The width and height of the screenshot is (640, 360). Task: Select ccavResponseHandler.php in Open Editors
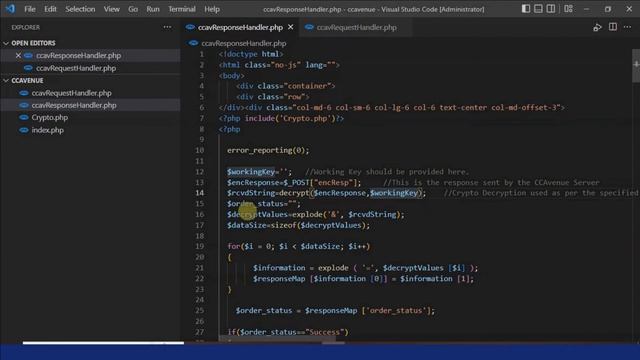(x=78, y=56)
